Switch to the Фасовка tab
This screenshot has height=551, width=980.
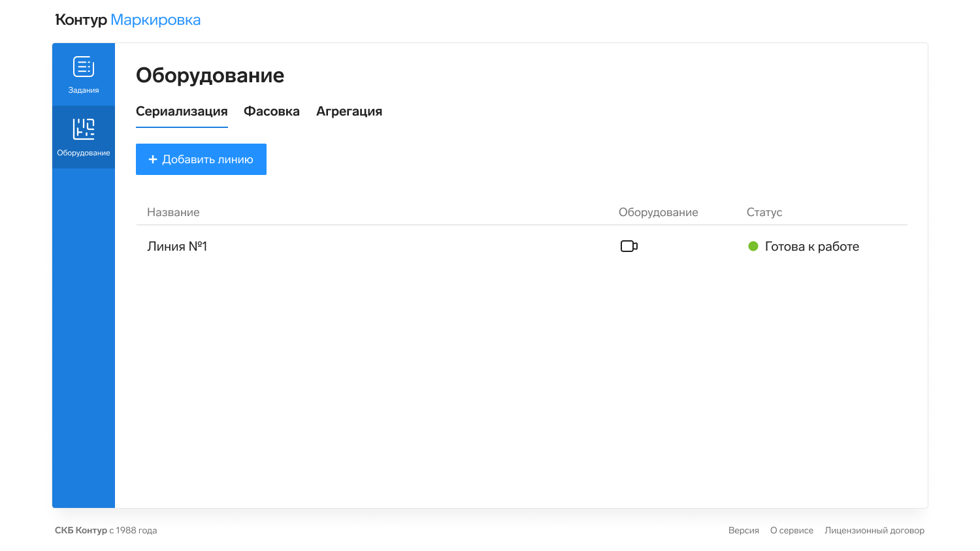(271, 112)
